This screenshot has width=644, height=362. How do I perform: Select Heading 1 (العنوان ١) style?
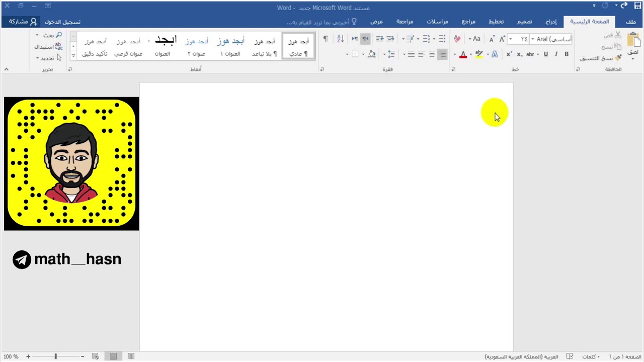[230, 46]
